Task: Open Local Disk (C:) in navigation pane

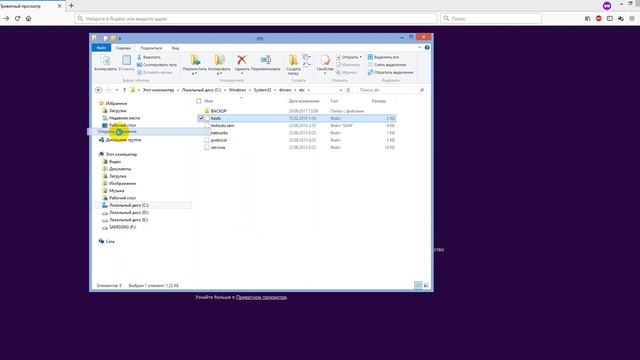Action: point(129,205)
